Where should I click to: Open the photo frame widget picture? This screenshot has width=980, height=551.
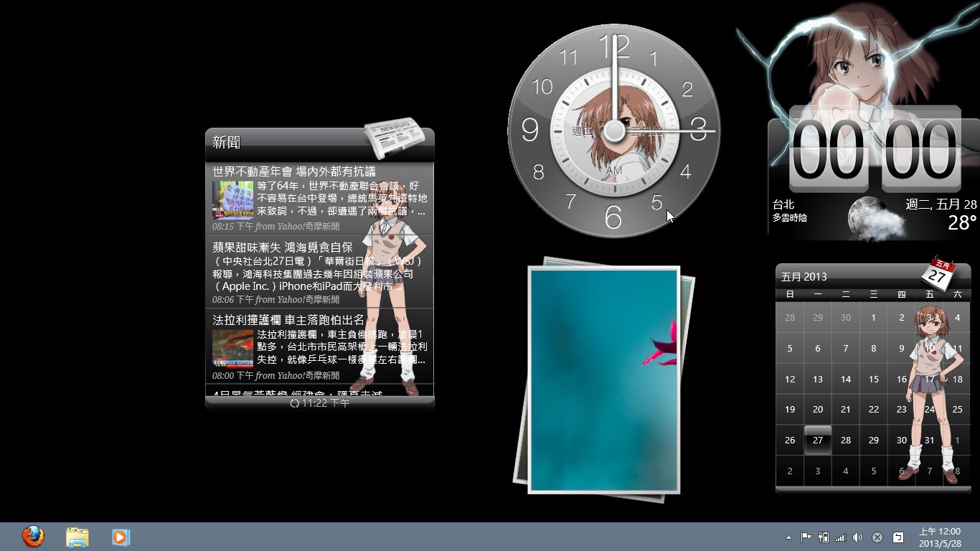pos(604,380)
